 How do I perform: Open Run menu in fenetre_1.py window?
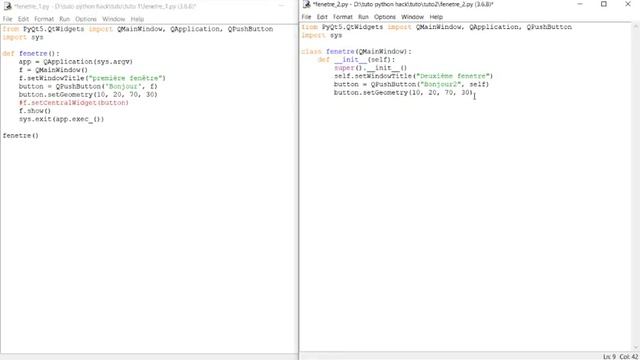coord(64,19)
